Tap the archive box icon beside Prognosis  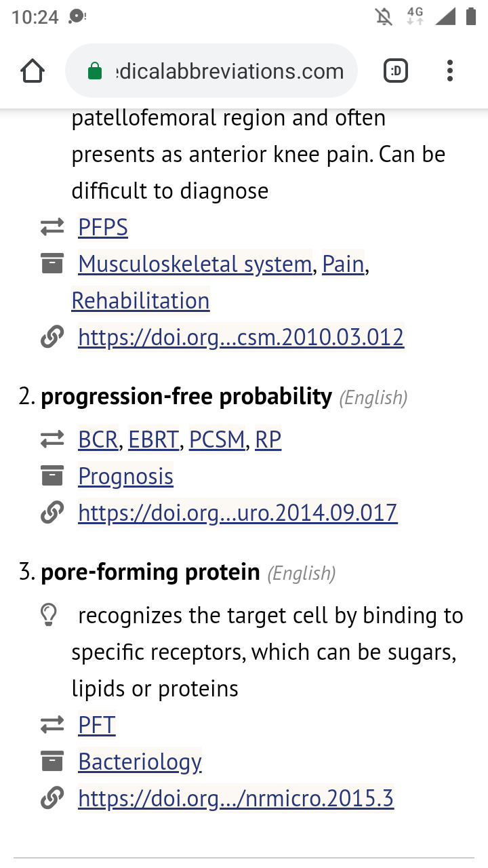[x=52, y=476]
